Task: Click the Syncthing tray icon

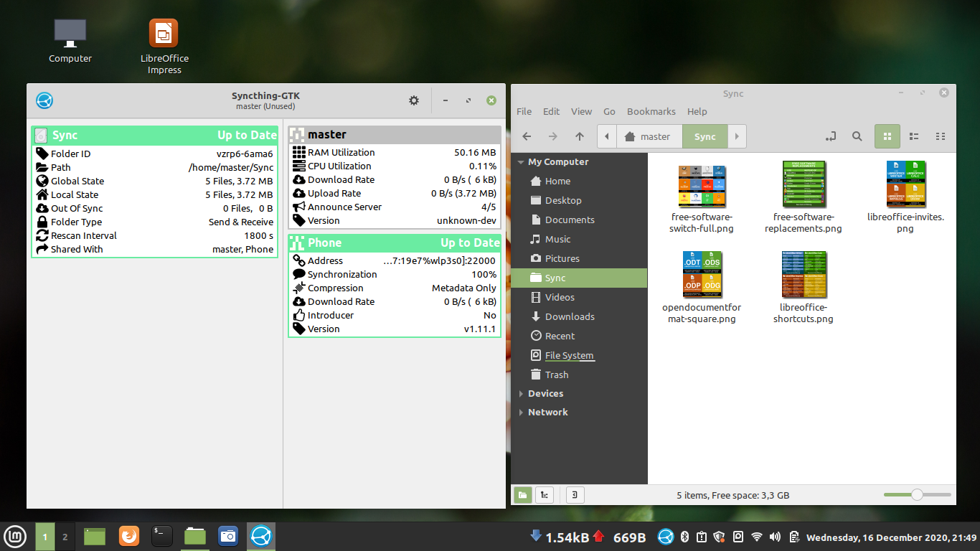Action: [x=666, y=537]
